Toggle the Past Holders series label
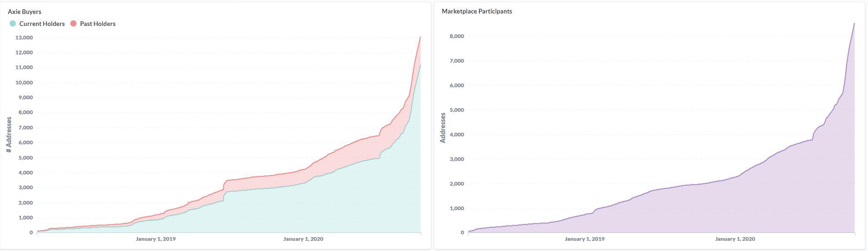This screenshot has height=251, width=868. pos(97,24)
